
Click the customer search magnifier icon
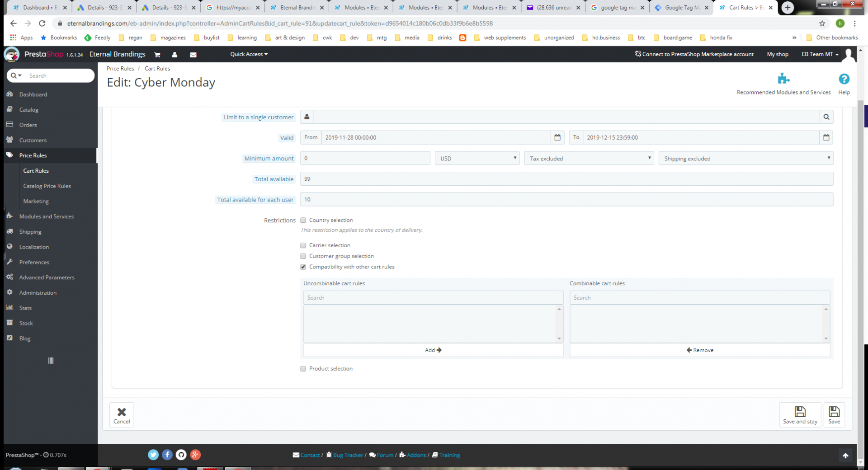pyautogui.click(x=826, y=117)
